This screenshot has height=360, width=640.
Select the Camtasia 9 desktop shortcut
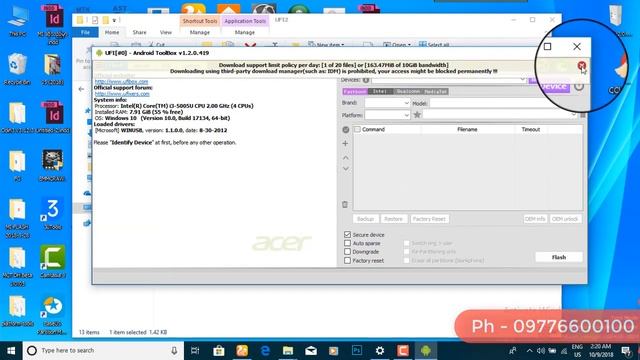point(53,261)
